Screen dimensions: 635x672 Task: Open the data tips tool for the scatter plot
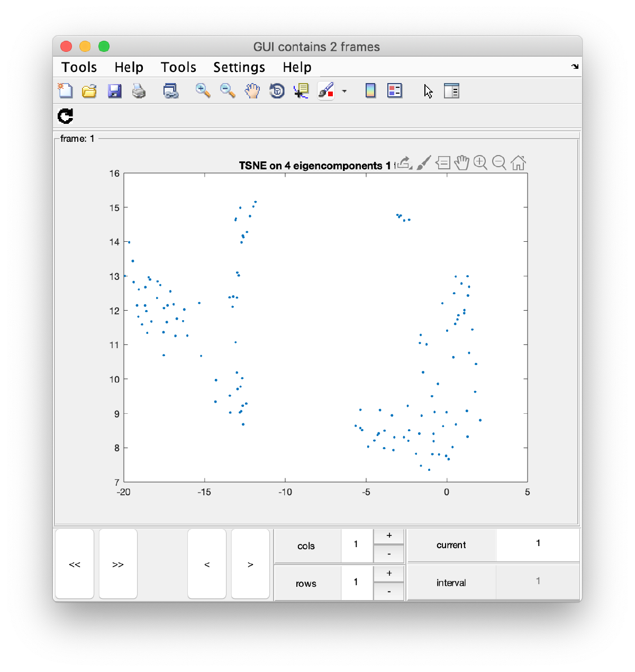click(x=443, y=162)
